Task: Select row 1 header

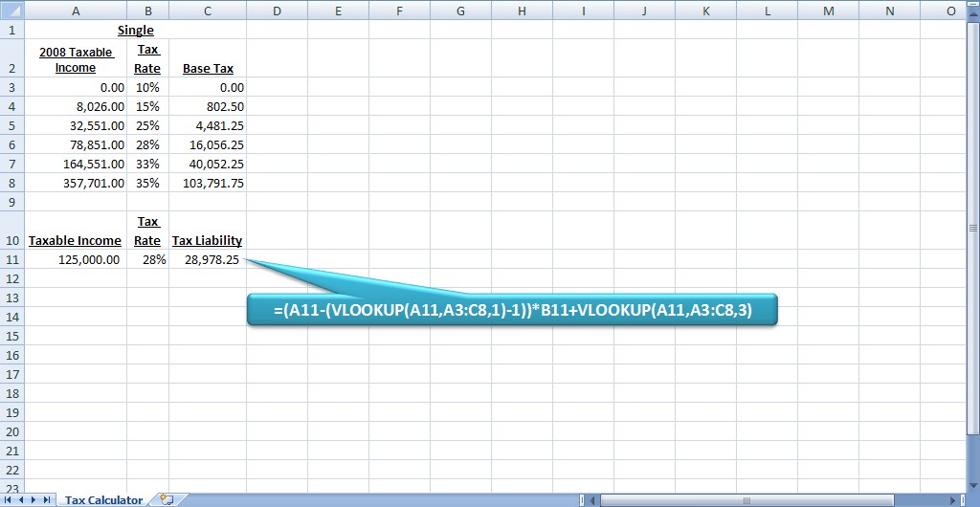Action: pos(11,30)
